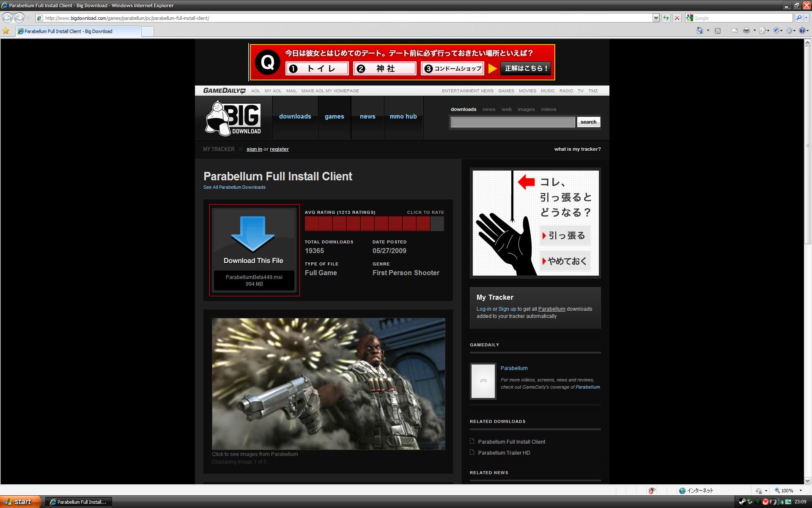Click the 'Parabellum Full Install...' taskbar button

(78, 502)
